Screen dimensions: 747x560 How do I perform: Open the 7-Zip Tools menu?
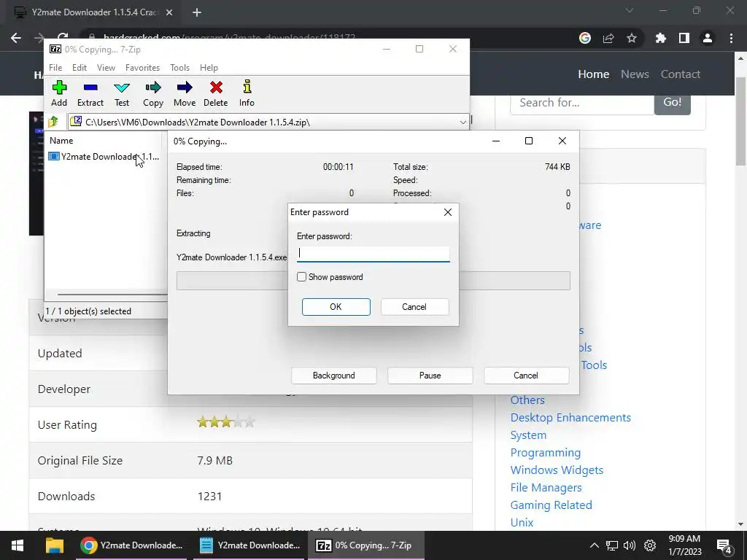179,68
